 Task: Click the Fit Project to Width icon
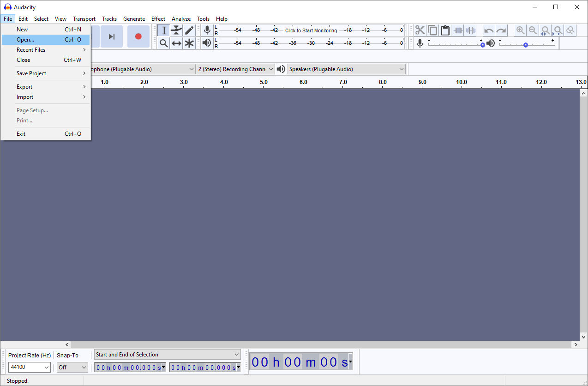pos(558,30)
